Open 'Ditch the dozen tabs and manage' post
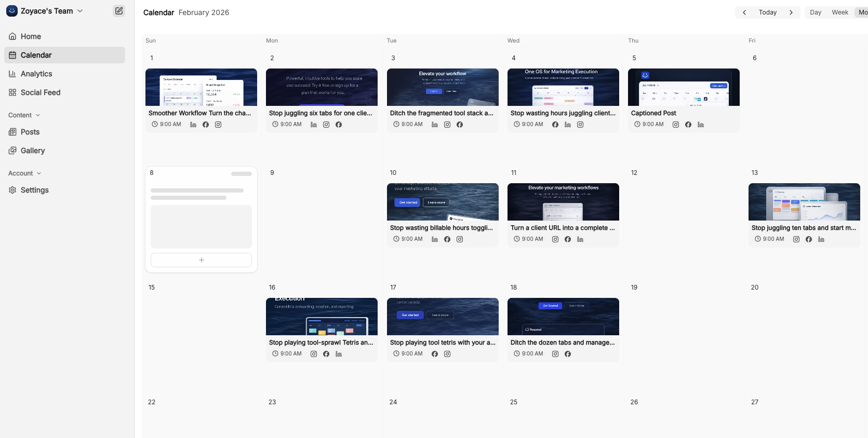 click(563, 330)
